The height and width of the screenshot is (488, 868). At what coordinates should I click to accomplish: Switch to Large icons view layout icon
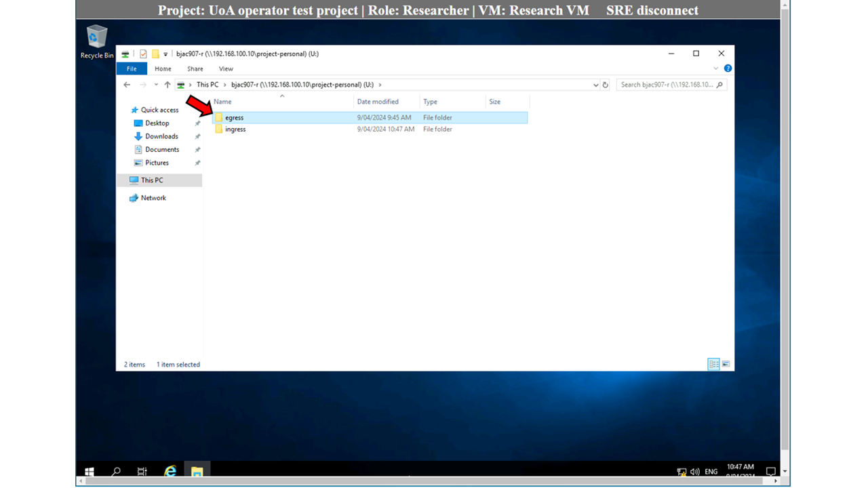(x=726, y=364)
